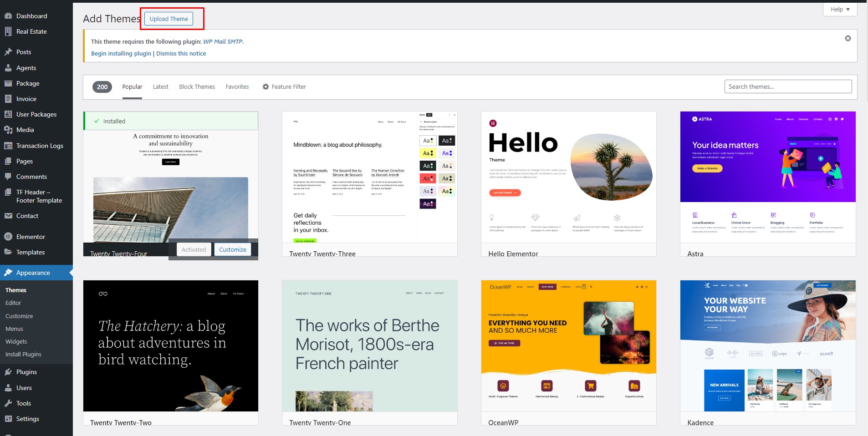The height and width of the screenshot is (436, 868).
Task: Switch to the Popular tab
Action: pos(132,87)
